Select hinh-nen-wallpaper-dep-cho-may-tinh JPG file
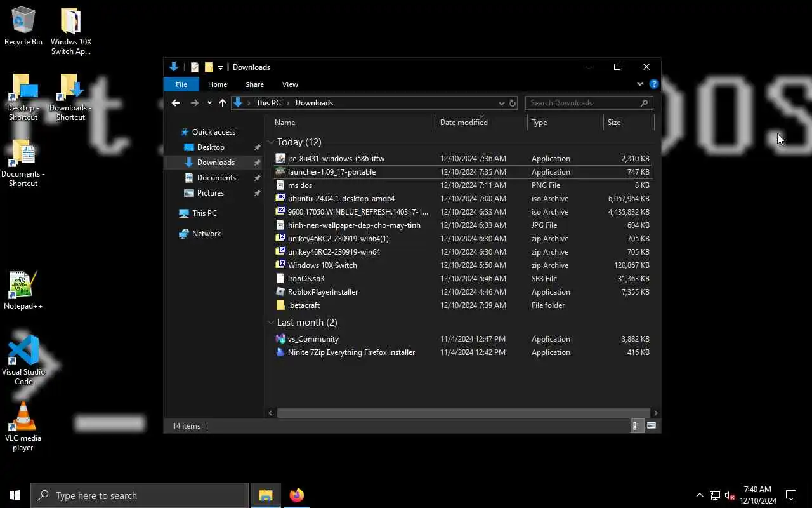 462,225
